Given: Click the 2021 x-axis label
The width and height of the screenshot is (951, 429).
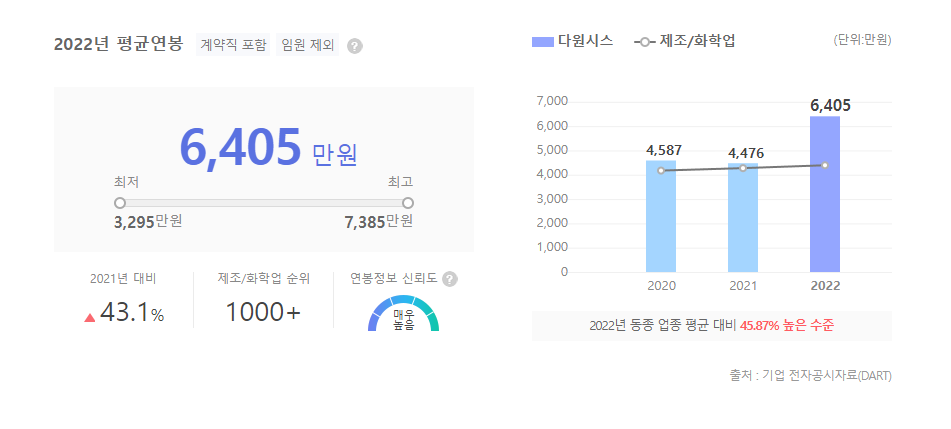Looking at the screenshot, I should click(x=743, y=286).
